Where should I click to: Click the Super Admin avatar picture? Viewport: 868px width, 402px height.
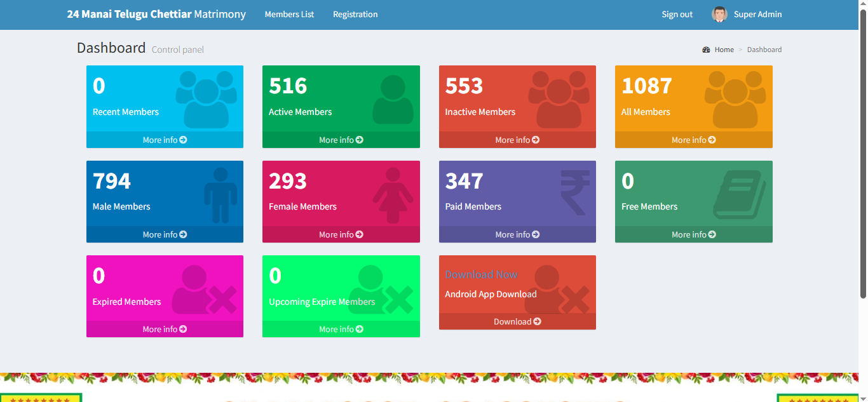tap(719, 15)
